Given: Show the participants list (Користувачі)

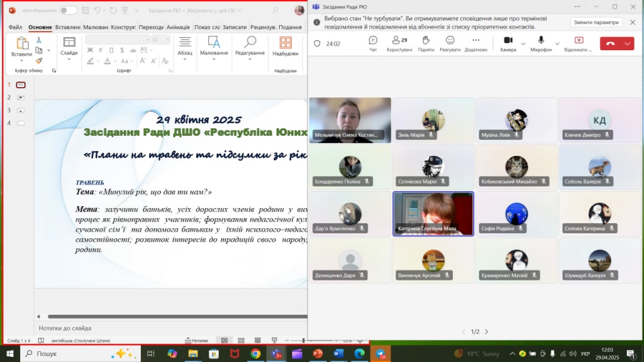Looking at the screenshot, I should coord(399,43).
